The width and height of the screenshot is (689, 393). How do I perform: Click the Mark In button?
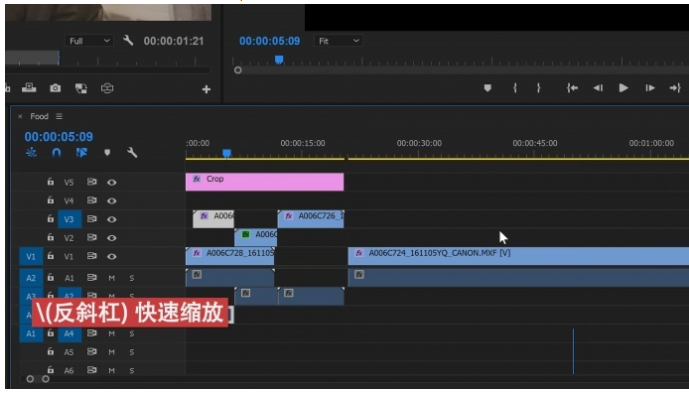click(515, 88)
